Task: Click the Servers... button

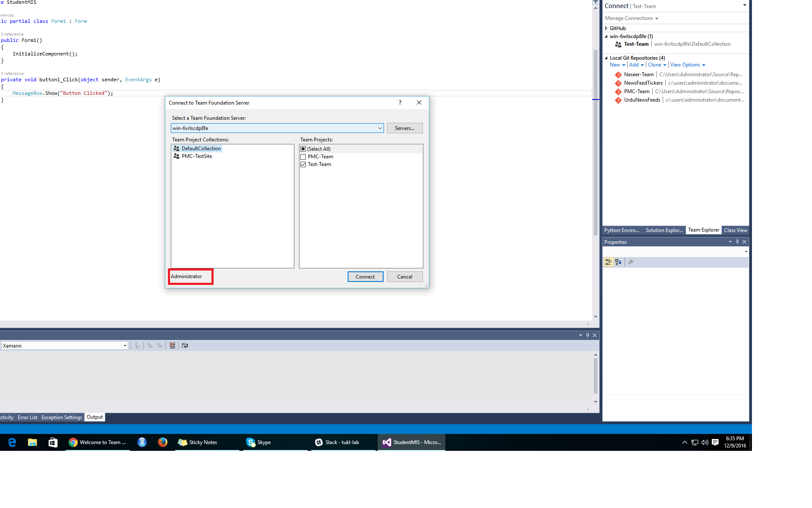Action: tap(404, 128)
